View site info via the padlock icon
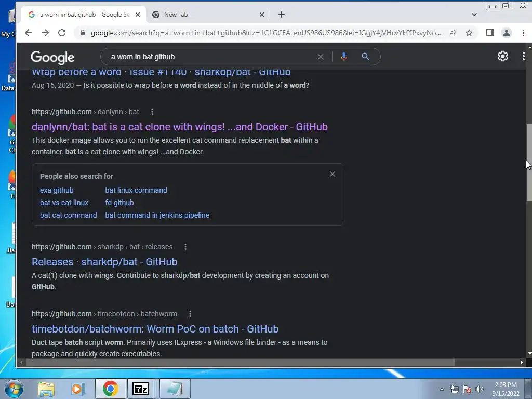 82,33
